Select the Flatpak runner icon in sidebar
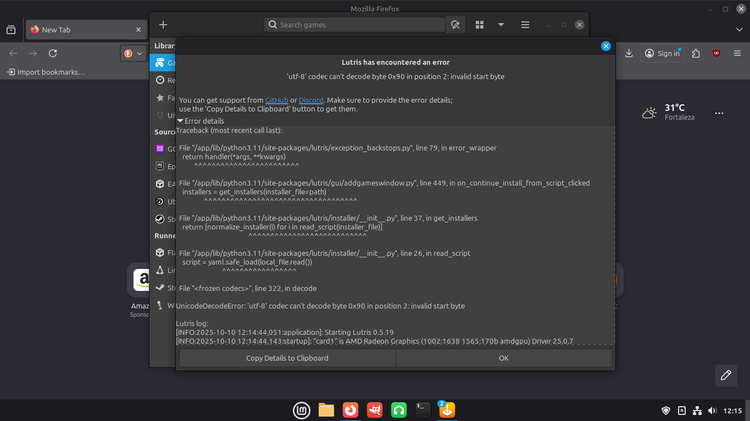This screenshot has width=750, height=421. (x=160, y=253)
